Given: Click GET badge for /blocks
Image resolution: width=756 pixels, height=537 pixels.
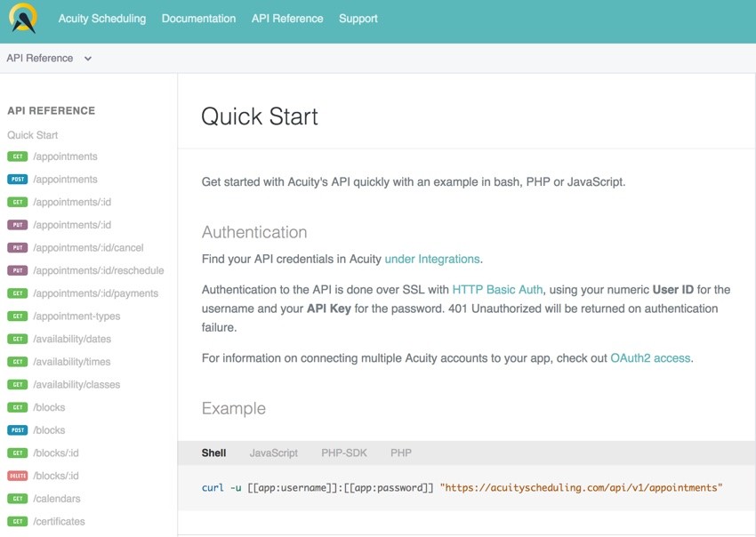Looking at the screenshot, I should point(18,407).
